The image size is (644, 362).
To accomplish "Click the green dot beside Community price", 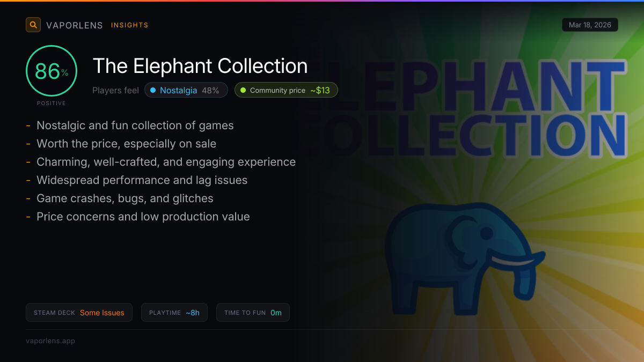I will [x=243, y=90].
